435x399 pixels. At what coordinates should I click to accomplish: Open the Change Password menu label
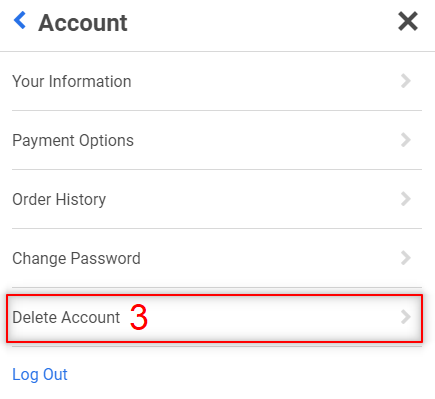pos(76,258)
